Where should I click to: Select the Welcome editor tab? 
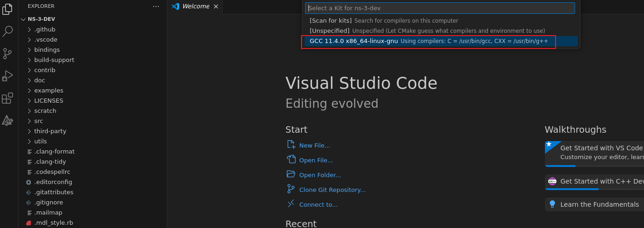(195, 6)
